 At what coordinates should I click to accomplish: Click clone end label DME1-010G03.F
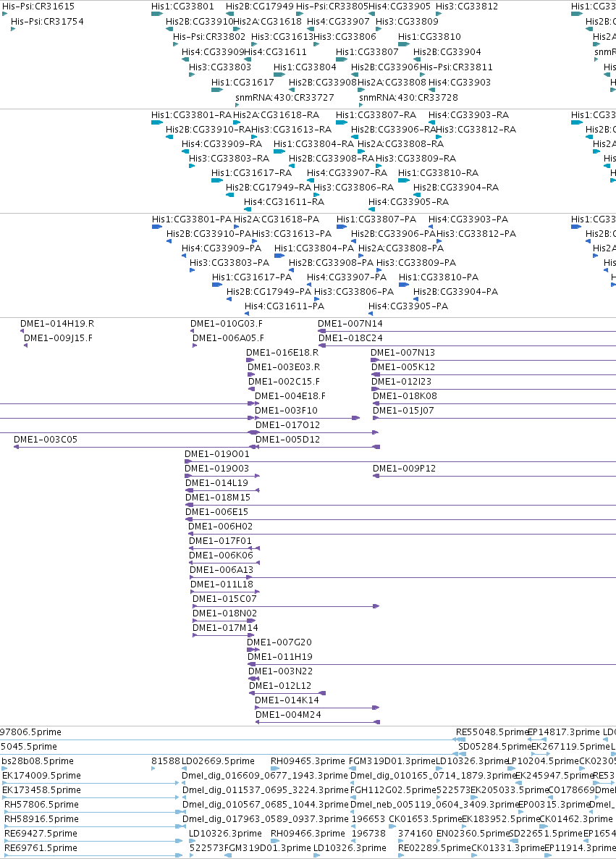226,324
